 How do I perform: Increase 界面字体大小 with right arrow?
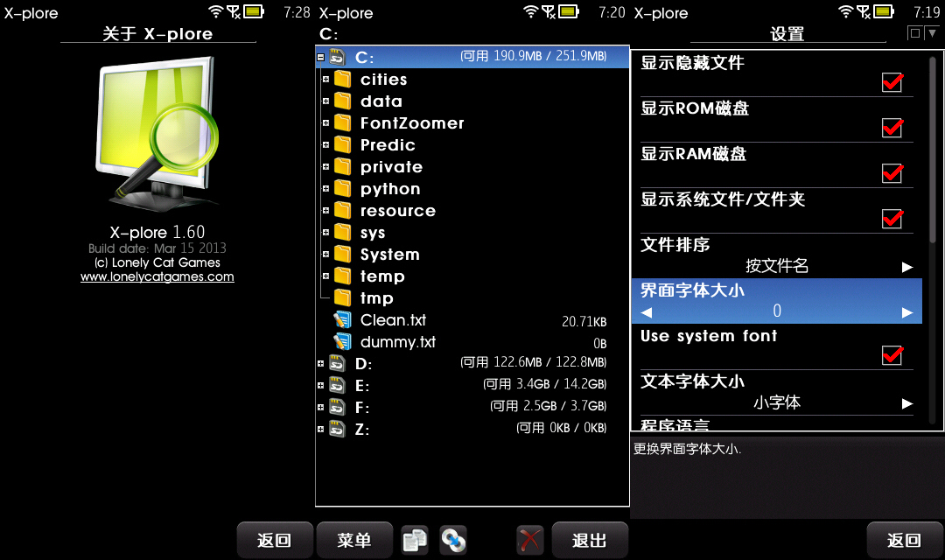click(x=907, y=312)
